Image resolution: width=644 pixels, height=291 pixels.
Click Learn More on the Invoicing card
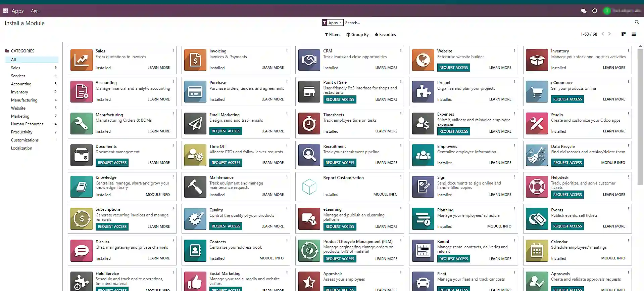click(272, 68)
